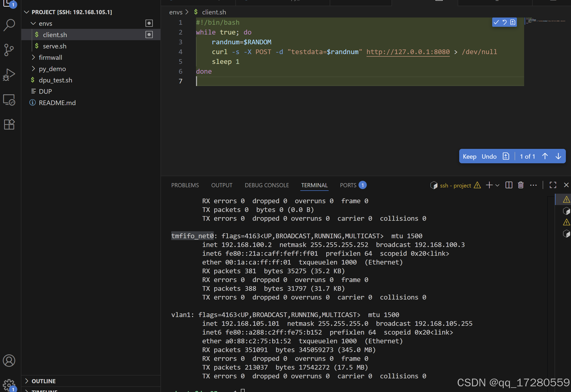Click 'tmfifo_net0' in terminal output
The width and height of the screenshot is (571, 392).
192,236
